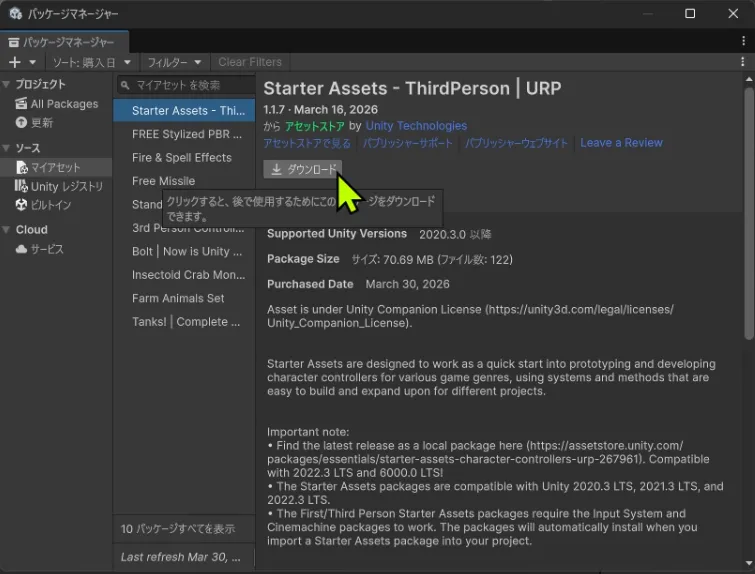Select Farm Animals Set in the list
The height and width of the screenshot is (574, 755).
point(178,298)
